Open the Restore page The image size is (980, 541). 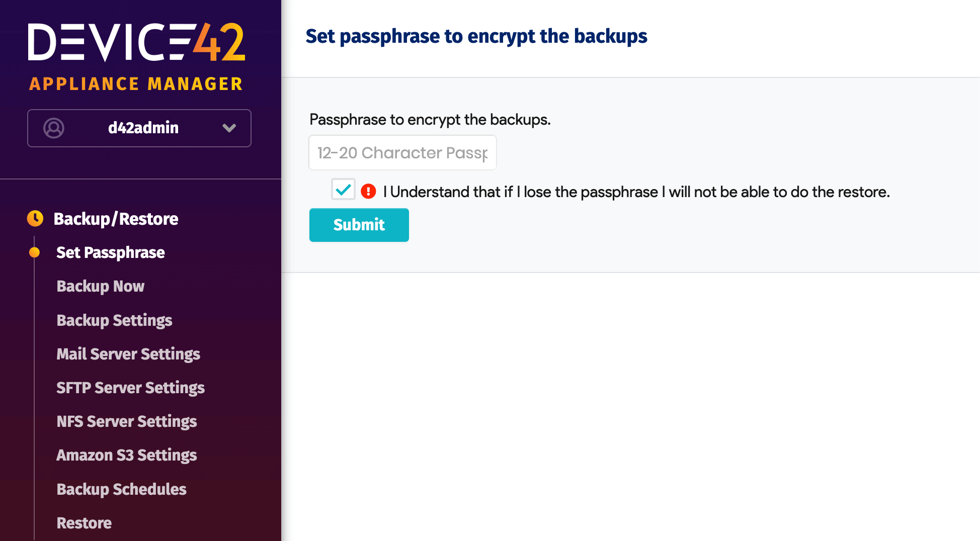tap(84, 523)
